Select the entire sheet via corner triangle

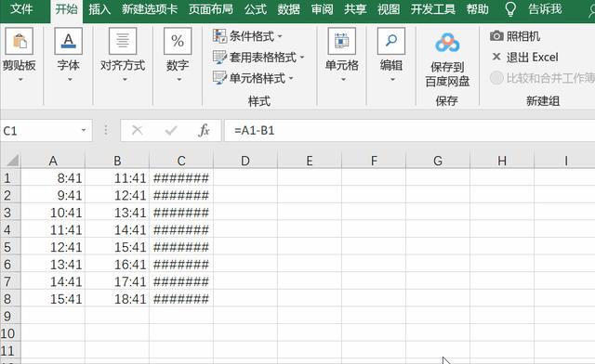click(12, 160)
